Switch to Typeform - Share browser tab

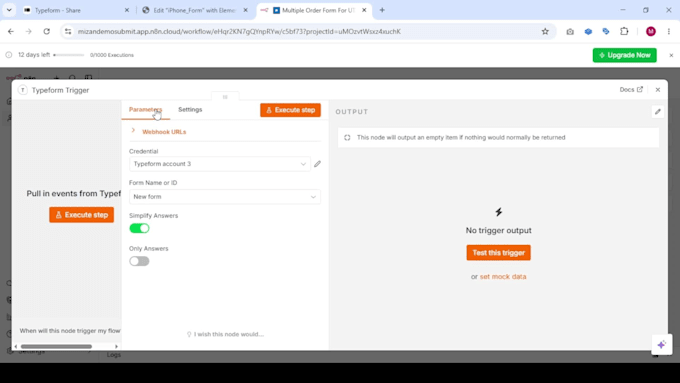click(76, 10)
